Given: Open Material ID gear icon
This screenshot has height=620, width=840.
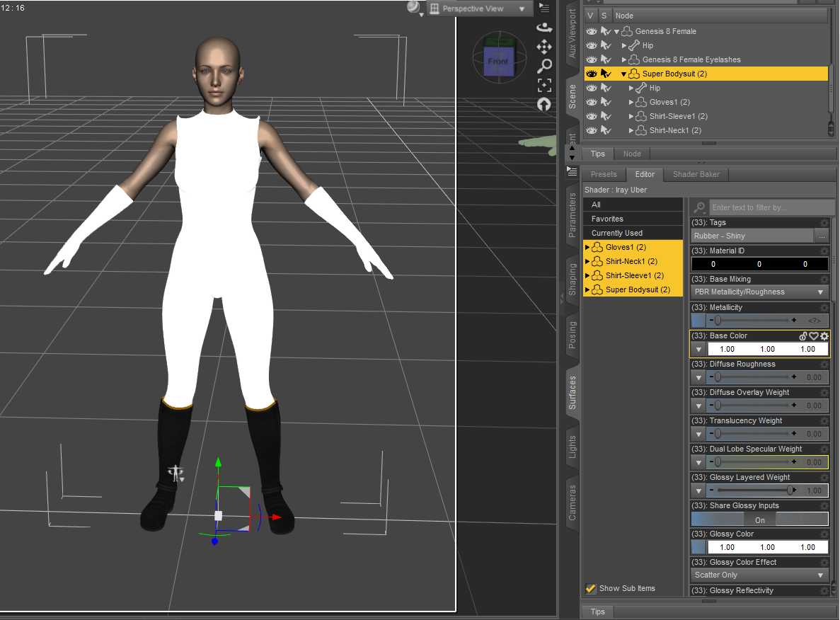Looking at the screenshot, I should 824,251.
